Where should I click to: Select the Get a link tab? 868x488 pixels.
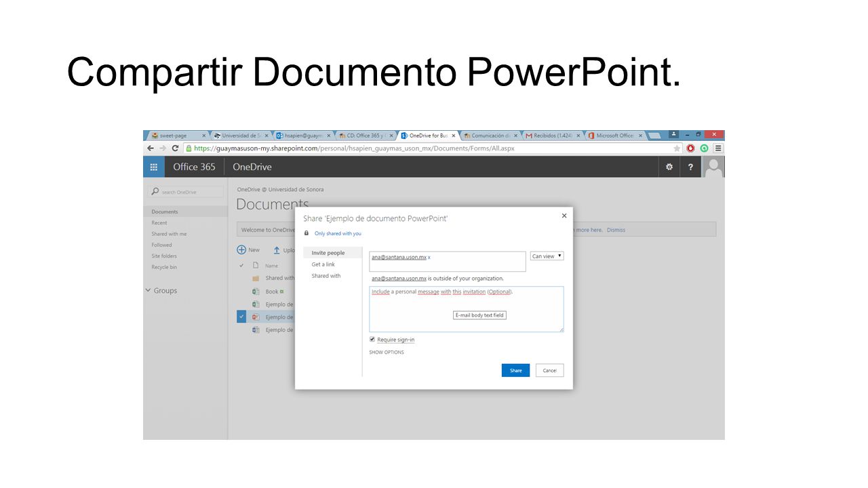pos(323,264)
